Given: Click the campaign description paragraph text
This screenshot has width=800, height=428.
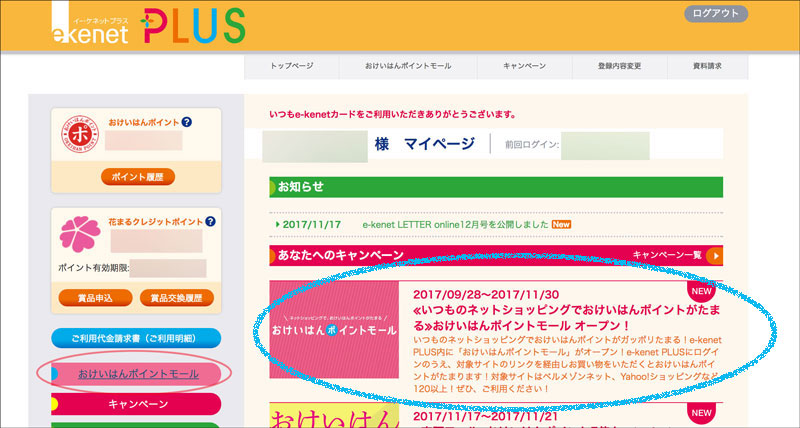Looking at the screenshot, I should 566,364.
